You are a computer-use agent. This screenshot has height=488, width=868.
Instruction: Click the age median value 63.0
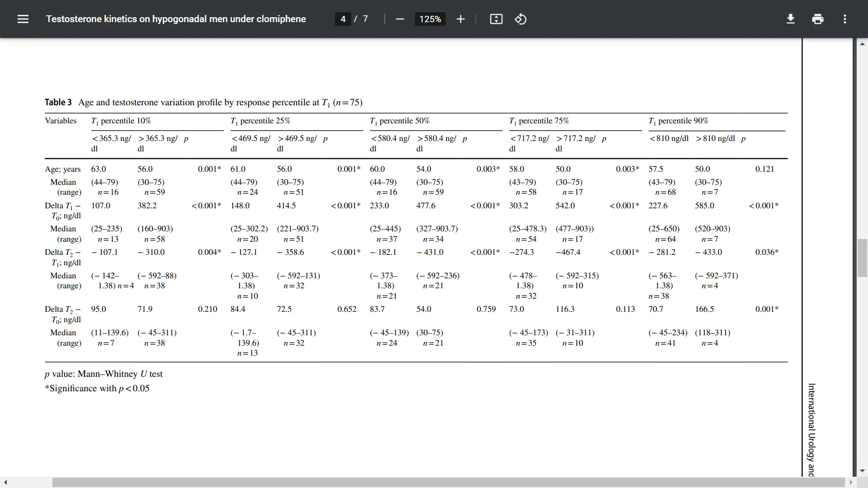99,169
